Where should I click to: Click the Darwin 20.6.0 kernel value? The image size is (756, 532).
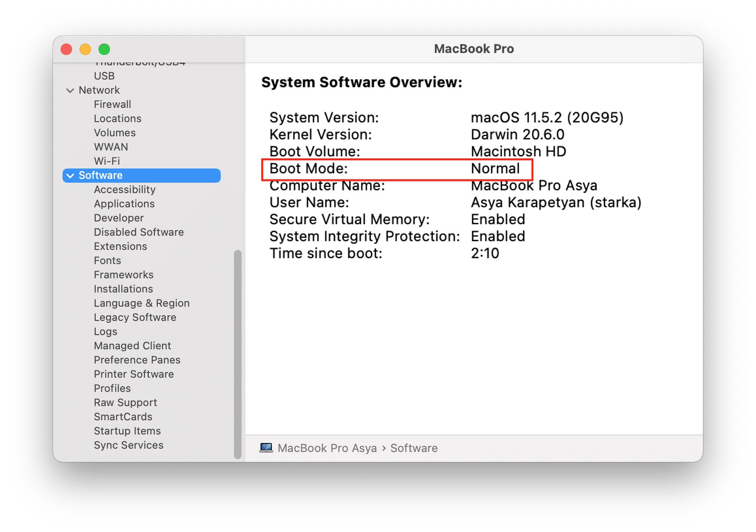(x=517, y=134)
